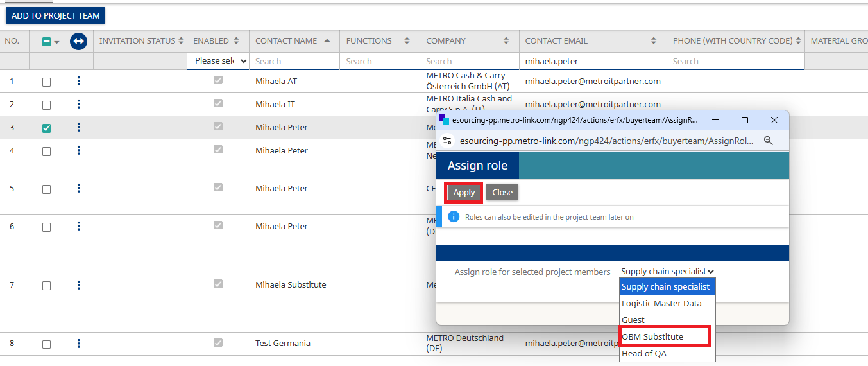The image size is (868, 366).
Task: Click the Close button in Assign role
Action: pos(502,192)
